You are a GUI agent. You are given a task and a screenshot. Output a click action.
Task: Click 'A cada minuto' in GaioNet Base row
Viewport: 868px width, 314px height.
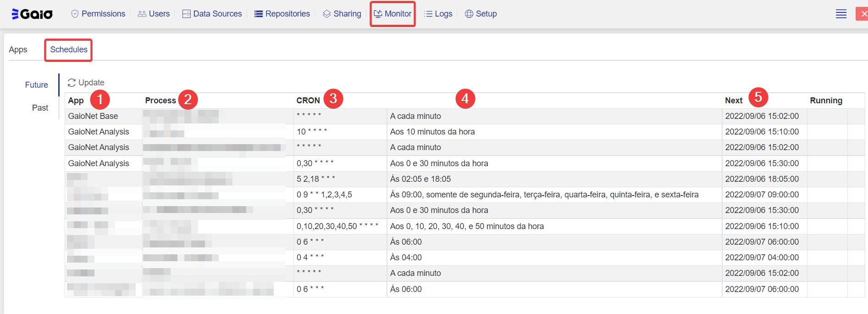coord(415,116)
